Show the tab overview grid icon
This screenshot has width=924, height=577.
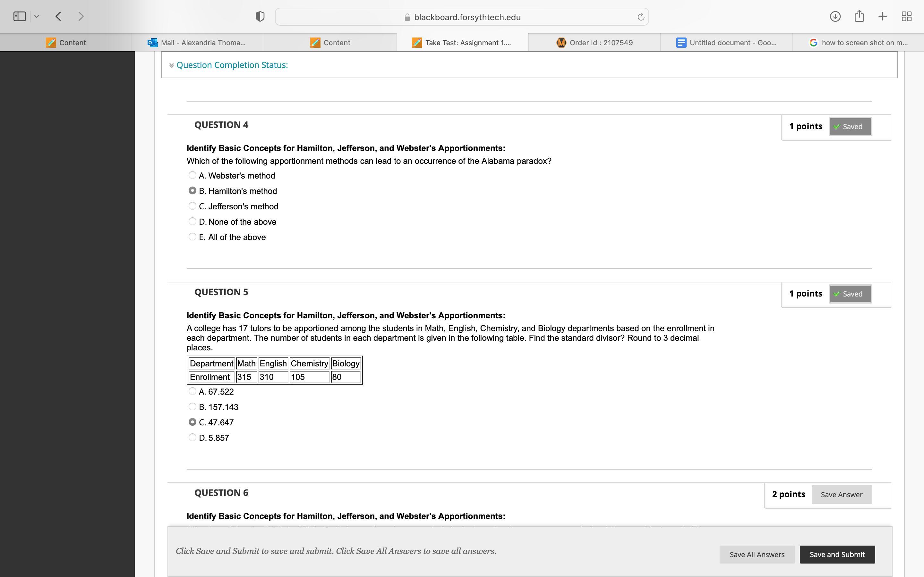pos(906,16)
